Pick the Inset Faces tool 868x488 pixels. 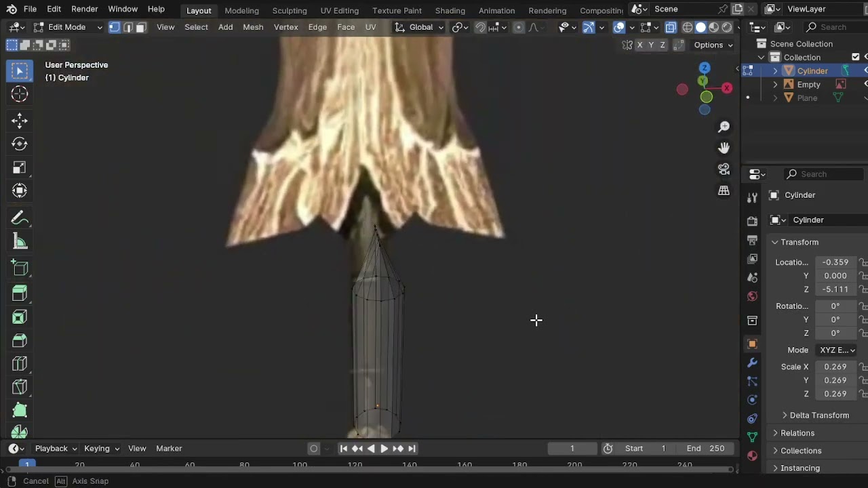[x=20, y=317]
